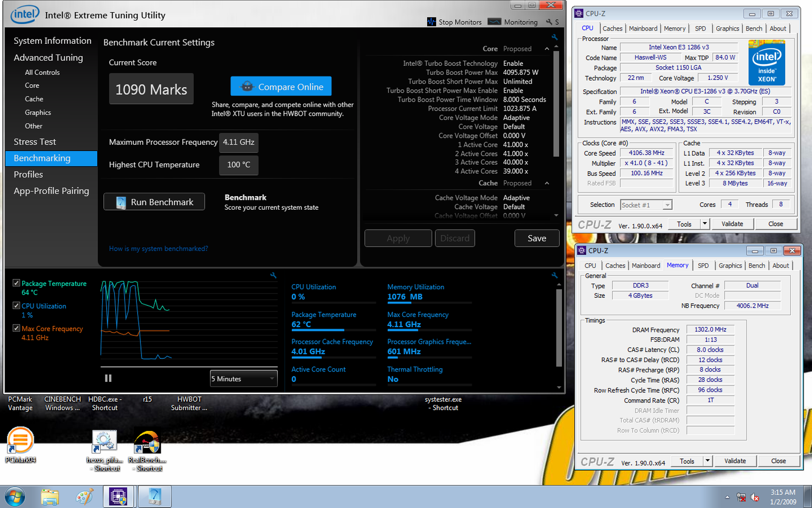Screen dimensions: 812x508
Task: Collapse the Cache settings section
Action: [x=547, y=183]
